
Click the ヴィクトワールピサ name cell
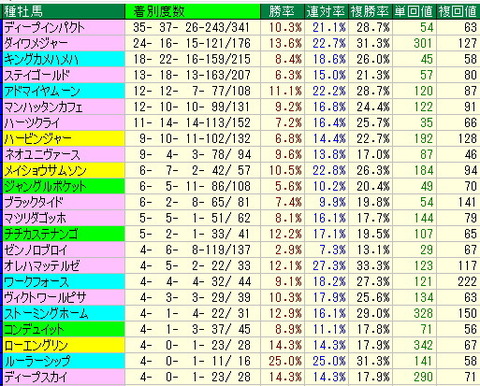(64, 298)
